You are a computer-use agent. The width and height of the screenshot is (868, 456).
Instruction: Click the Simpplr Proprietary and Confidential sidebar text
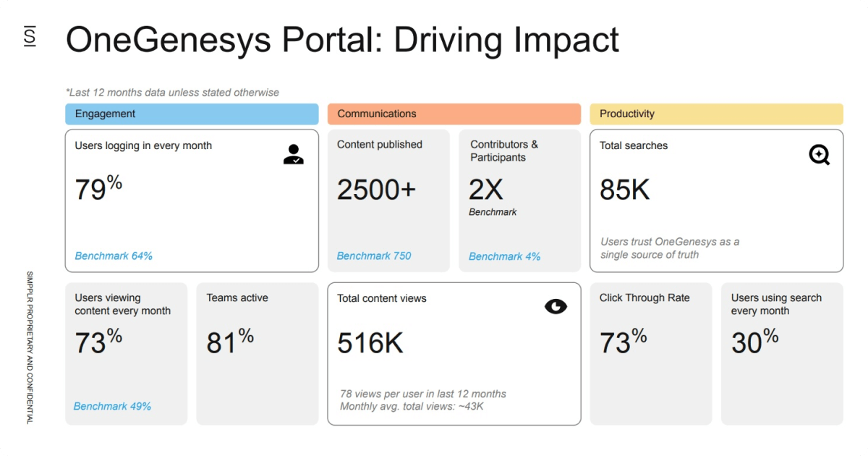[x=30, y=347]
